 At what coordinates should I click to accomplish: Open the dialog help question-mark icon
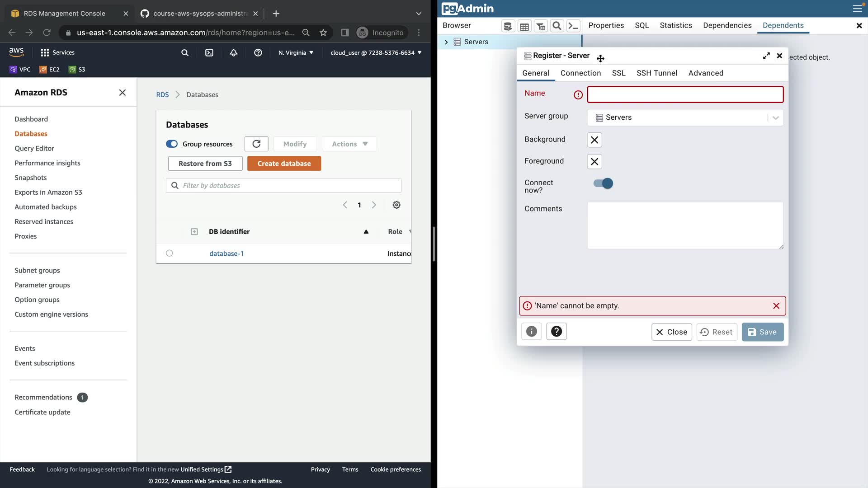[557, 332]
